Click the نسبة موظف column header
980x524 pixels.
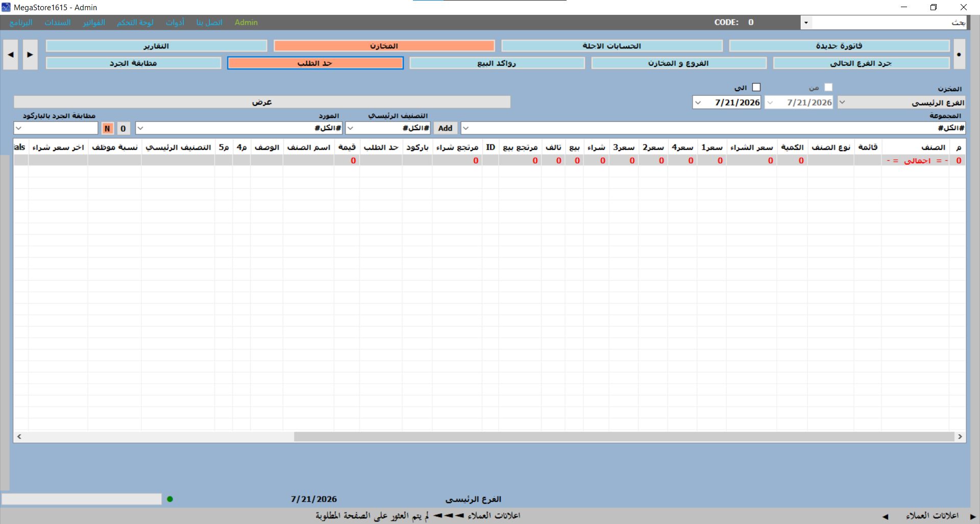pyautogui.click(x=114, y=147)
